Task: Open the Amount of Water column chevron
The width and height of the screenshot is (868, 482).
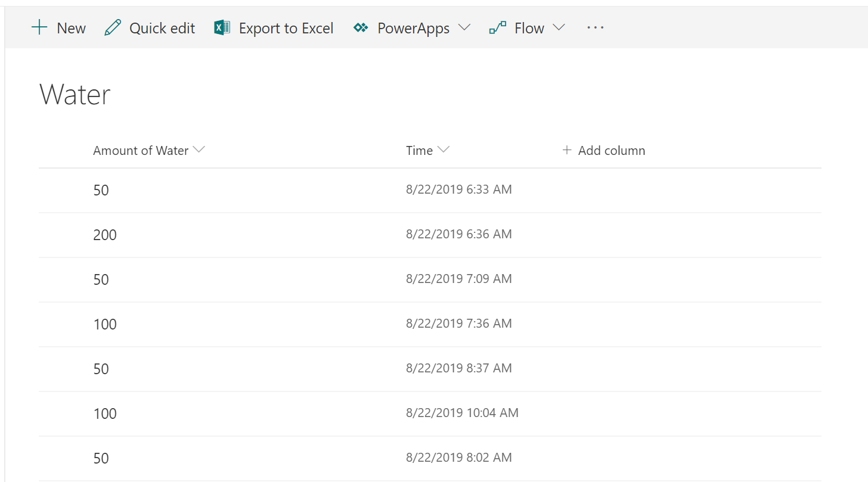Action: pyautogui.click(x=199, y=150)
